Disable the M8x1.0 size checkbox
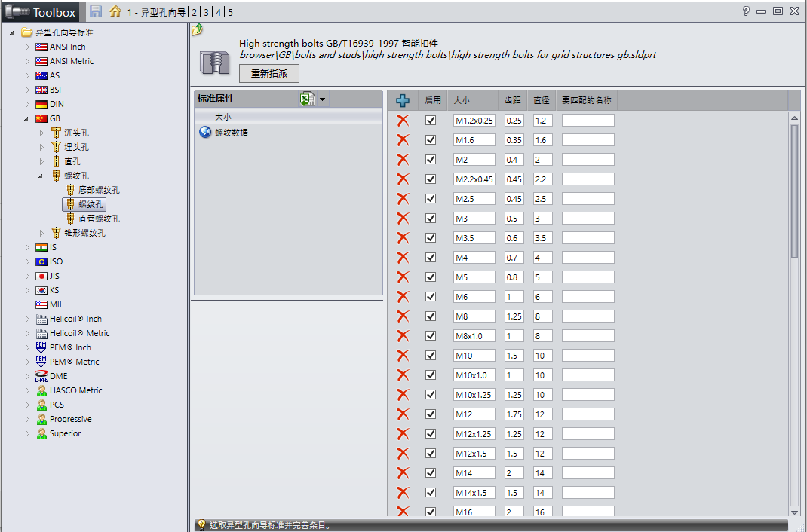This screenshot has width=807, height=532. [x=431, y=336]
